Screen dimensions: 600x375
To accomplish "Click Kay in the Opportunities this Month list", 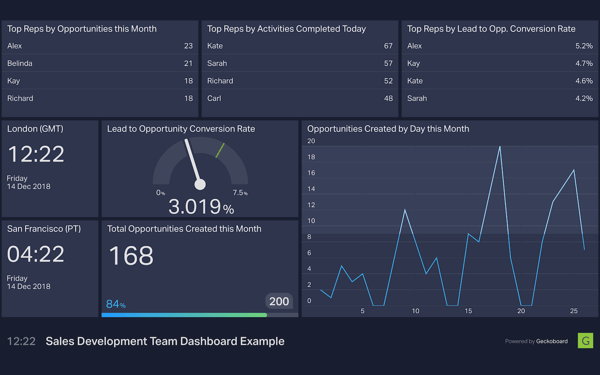I will 13,81.
